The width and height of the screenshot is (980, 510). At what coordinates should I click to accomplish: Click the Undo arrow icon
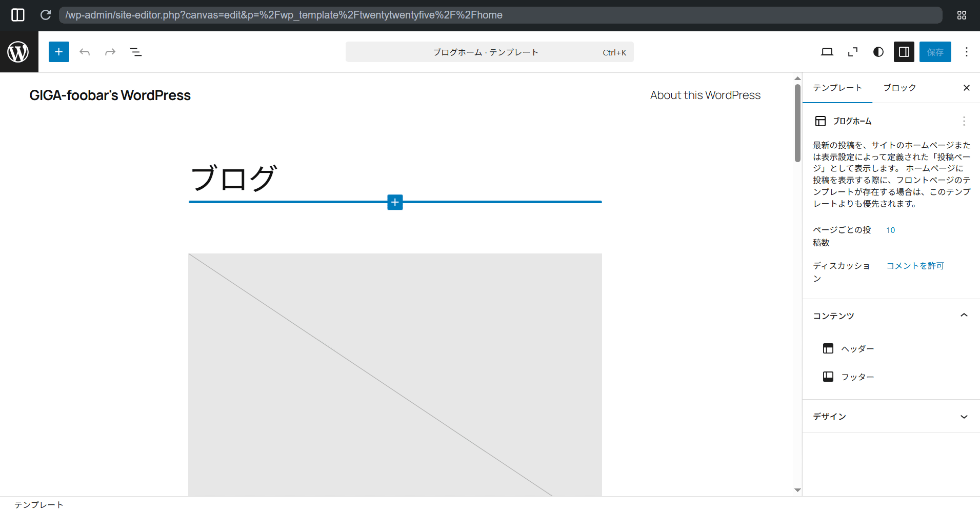point(85,52)
